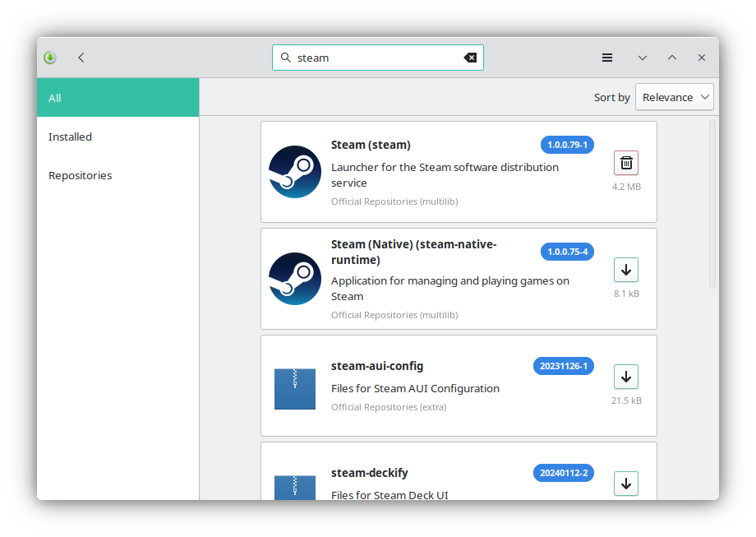Viewport: 756px width, 537px height.
Task: Clear the search text with backspace icon
Action: [x=470, y=58]
